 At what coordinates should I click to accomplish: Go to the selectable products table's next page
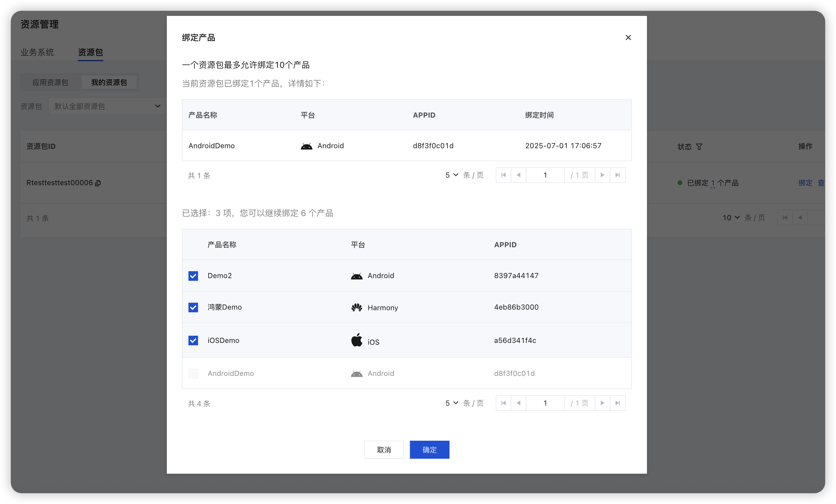pos(602,403)
